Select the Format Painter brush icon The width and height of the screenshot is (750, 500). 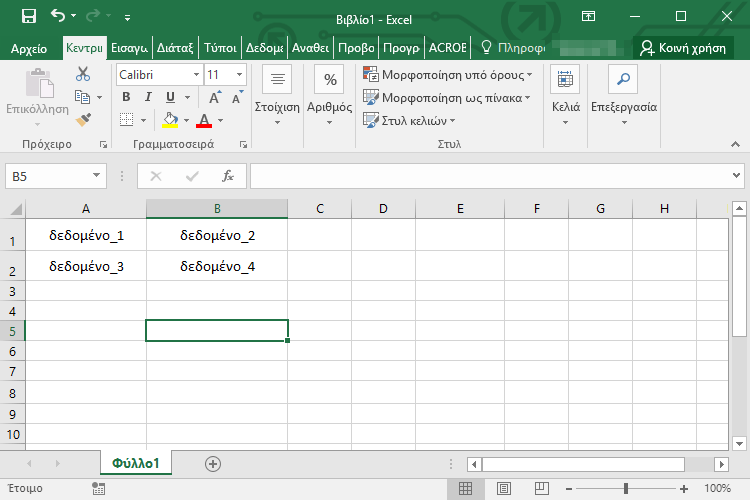(x=83, y=119)
